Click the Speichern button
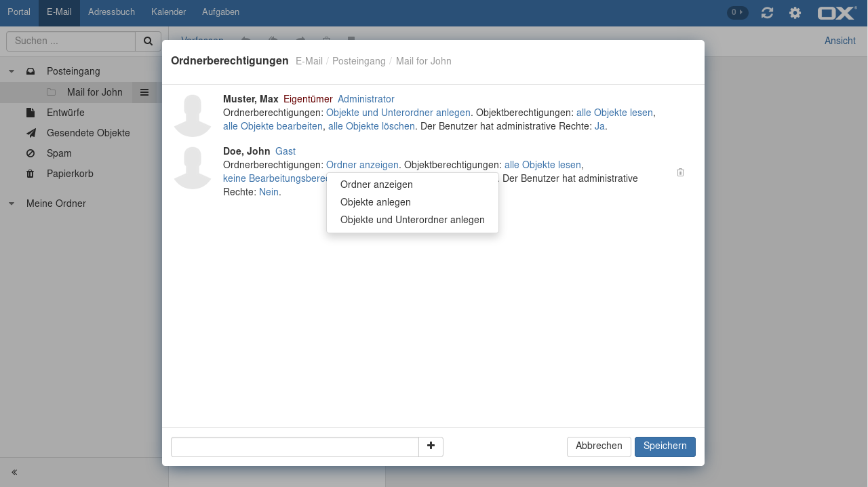Image resolution: width=868 pixels, height=487 pixels. click(x=665, y=446)
